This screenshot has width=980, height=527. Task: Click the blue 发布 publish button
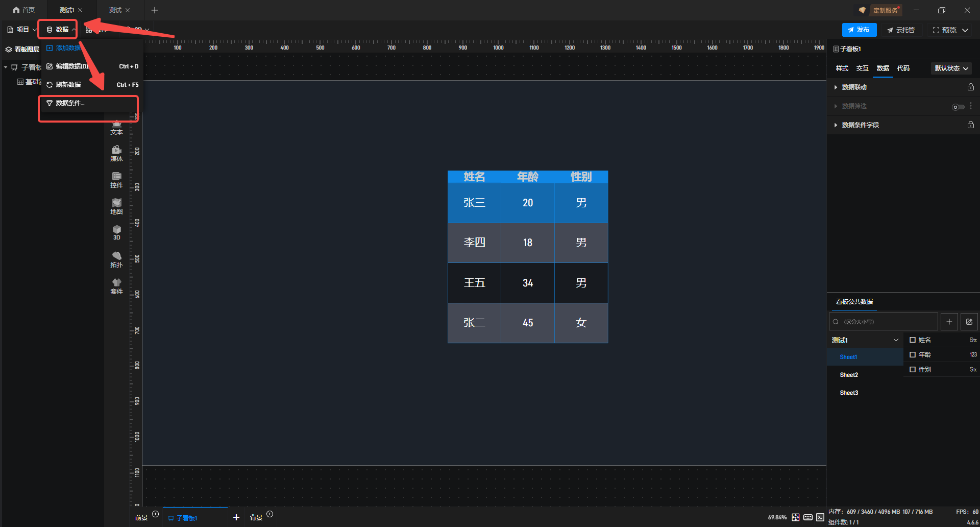[x=859, y=30]
